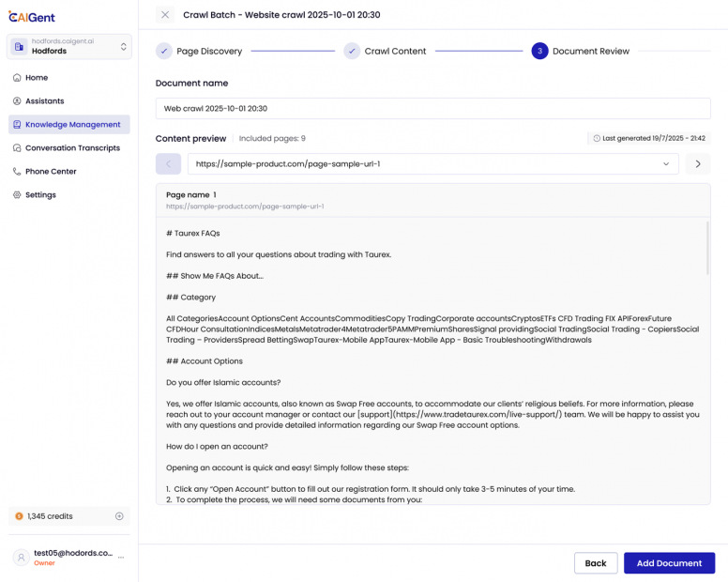Click the Back button
The height and width of the screenshot is (582, 728).
point(596,563)
